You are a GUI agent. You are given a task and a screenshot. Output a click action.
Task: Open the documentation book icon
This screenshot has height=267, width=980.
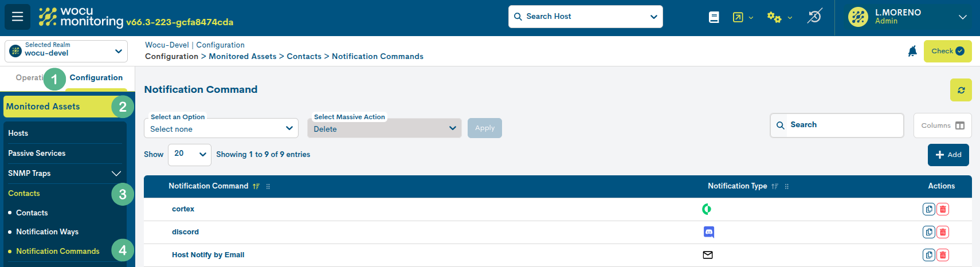(x=714, y=17)
